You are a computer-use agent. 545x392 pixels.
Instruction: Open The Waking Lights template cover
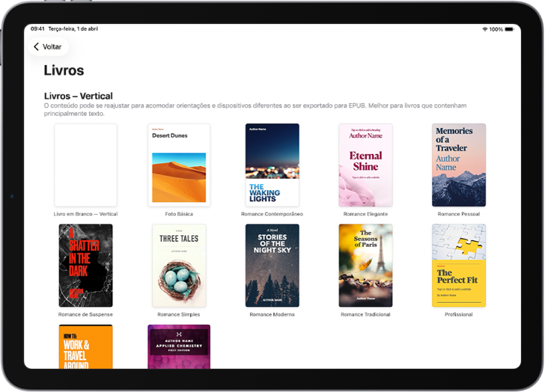click(272, 165)
